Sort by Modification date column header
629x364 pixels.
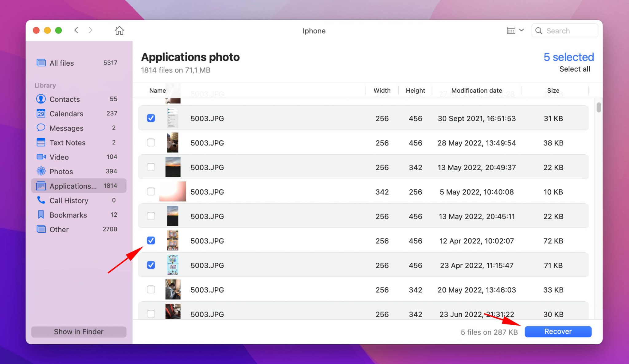pyautogui.click(x=476, y=90)
